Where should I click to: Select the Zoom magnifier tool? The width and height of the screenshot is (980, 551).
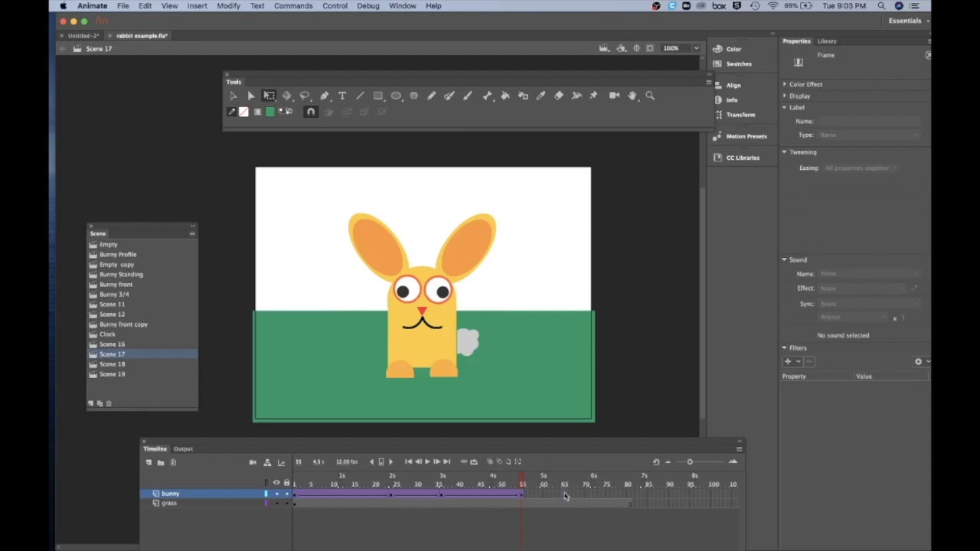tap(650, 96)
